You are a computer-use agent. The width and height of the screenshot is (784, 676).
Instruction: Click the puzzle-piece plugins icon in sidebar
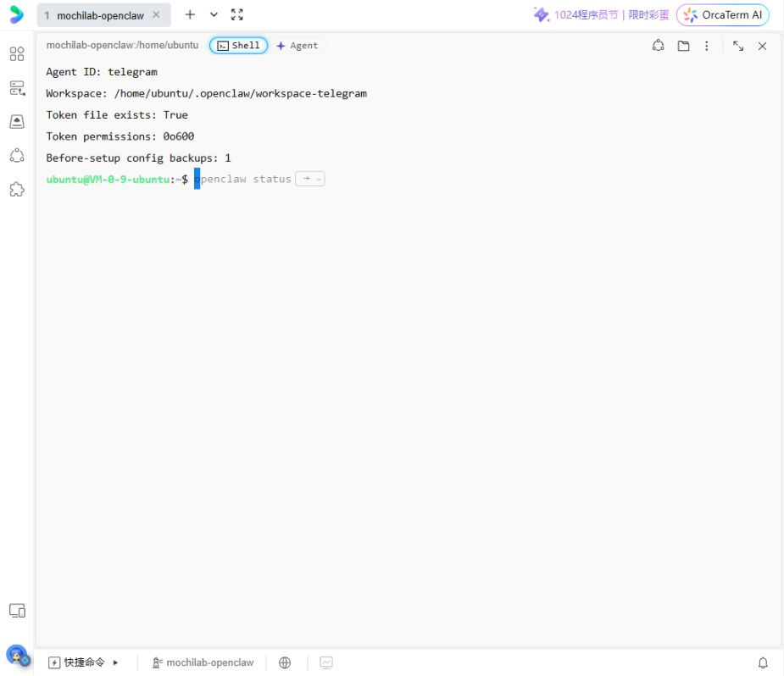[x=17, y=190]
